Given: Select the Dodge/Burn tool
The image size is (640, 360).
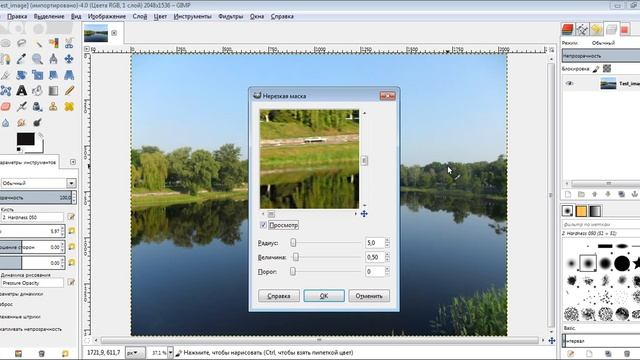Looking at the screenshot, I should tap(38, 122).
